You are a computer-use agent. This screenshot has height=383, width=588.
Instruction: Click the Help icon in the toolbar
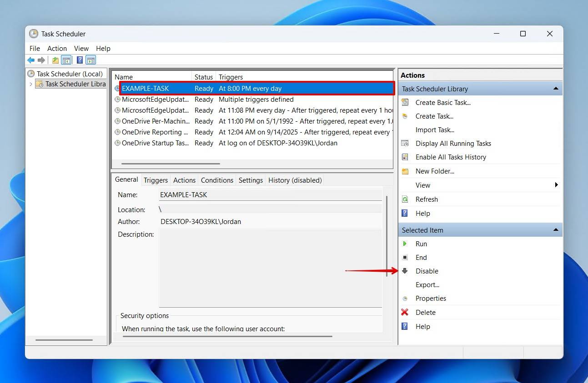tap(80, 60)
